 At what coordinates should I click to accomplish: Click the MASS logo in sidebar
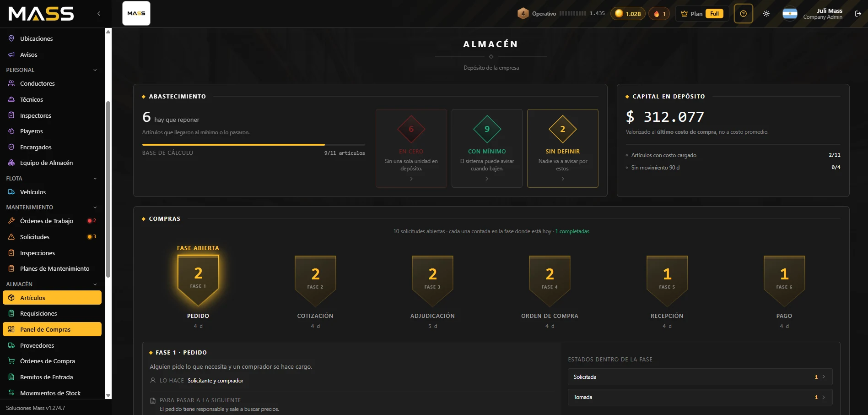tap(41, 14)
